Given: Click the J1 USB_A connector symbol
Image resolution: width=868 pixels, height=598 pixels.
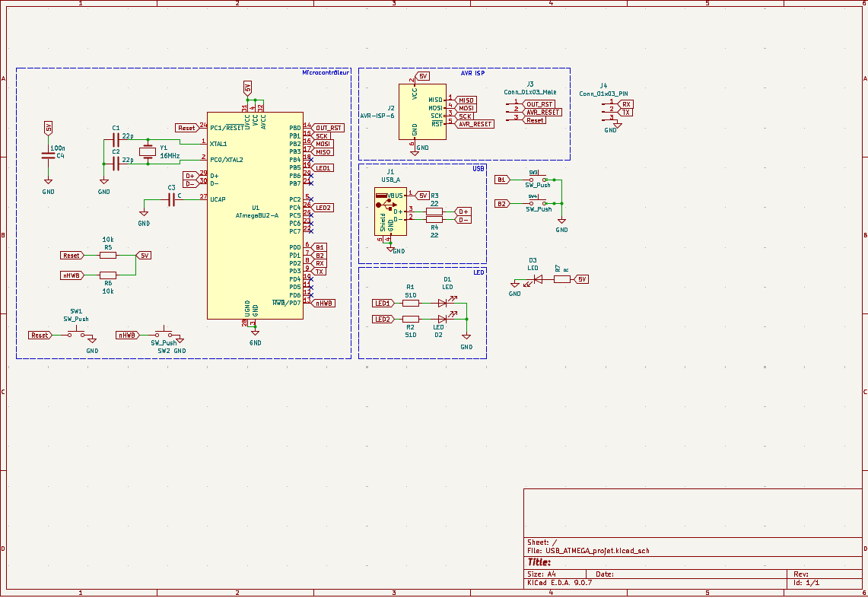Looking at the screenshot, I should [x=389, y=210].
